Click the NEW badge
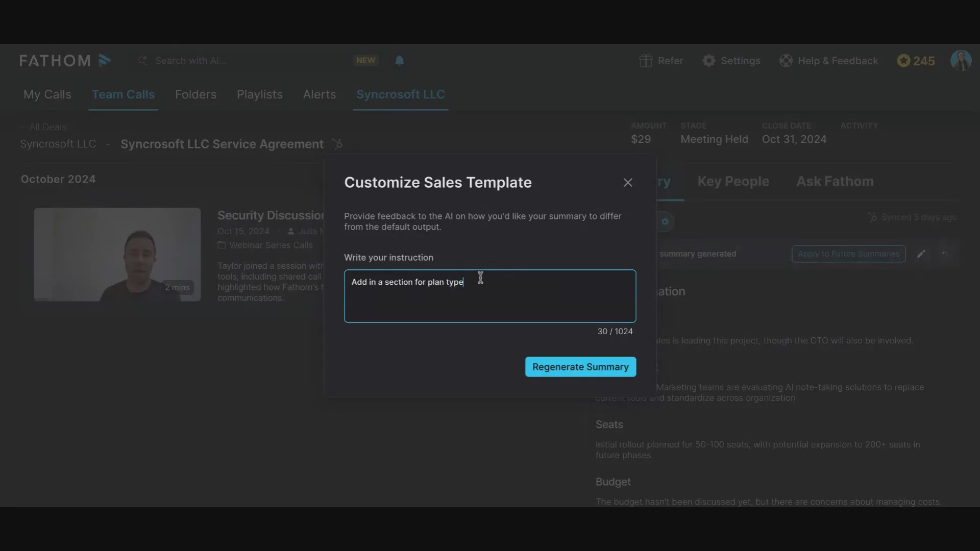The height and width of the screenshot is (551, 980). 365,60
